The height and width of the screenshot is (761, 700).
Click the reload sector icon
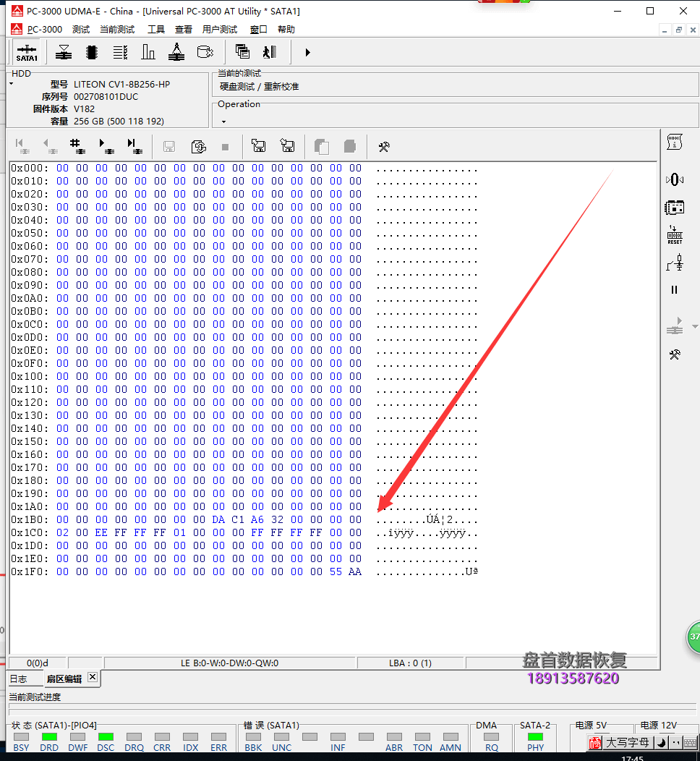[x=198, y=147]
